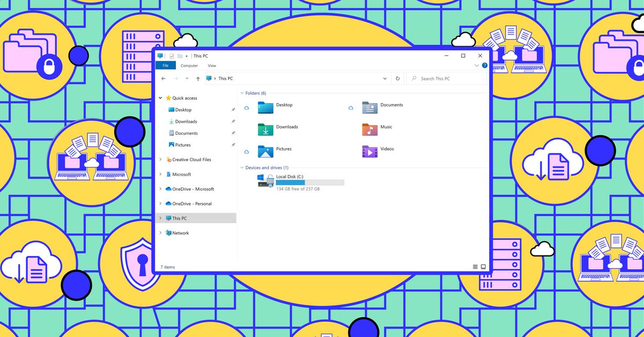Select the Music folder icon
This screenshot has width=644, height=337.
coord(370,129)
